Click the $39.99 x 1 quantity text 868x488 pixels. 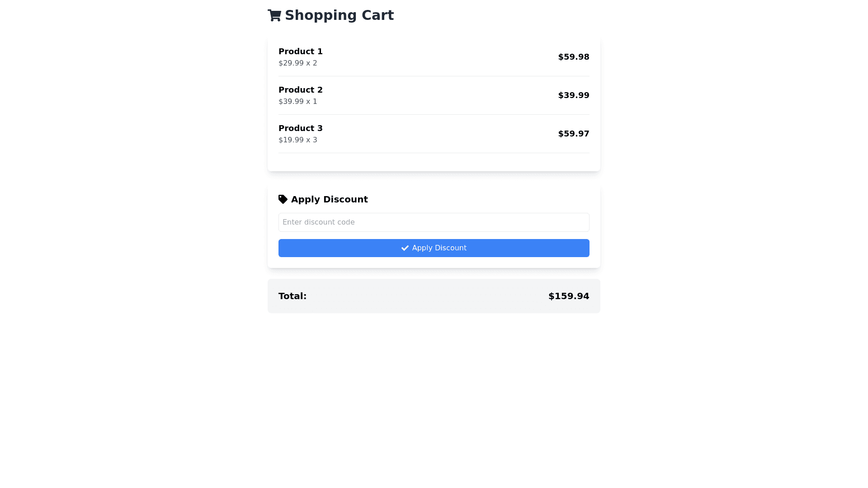pyautogui.click(x=298, y=102)
